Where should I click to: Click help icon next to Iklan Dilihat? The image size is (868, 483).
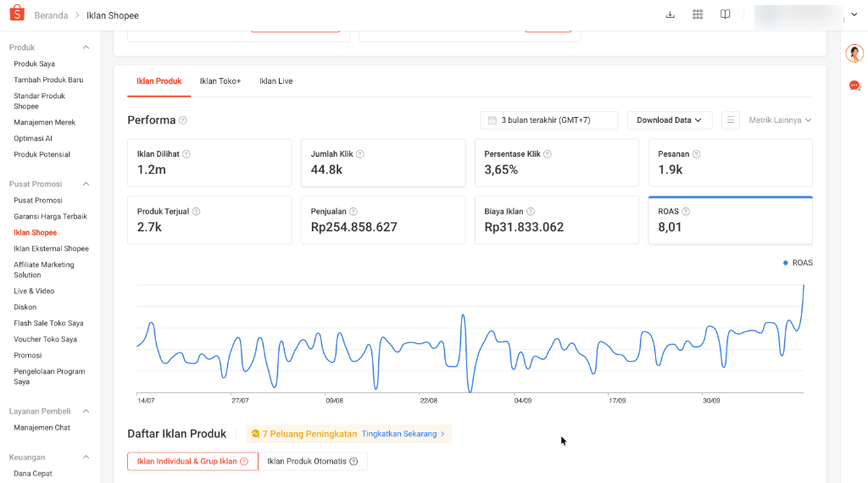point(186,154)
